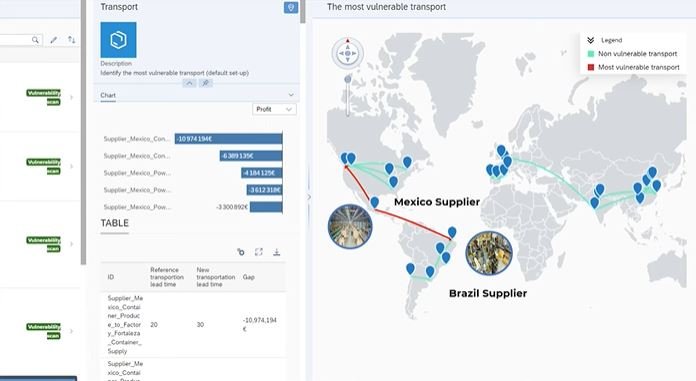The image size is (696, 381).
Task: Collapse the header with up chevron
Action: click(189, 83)
